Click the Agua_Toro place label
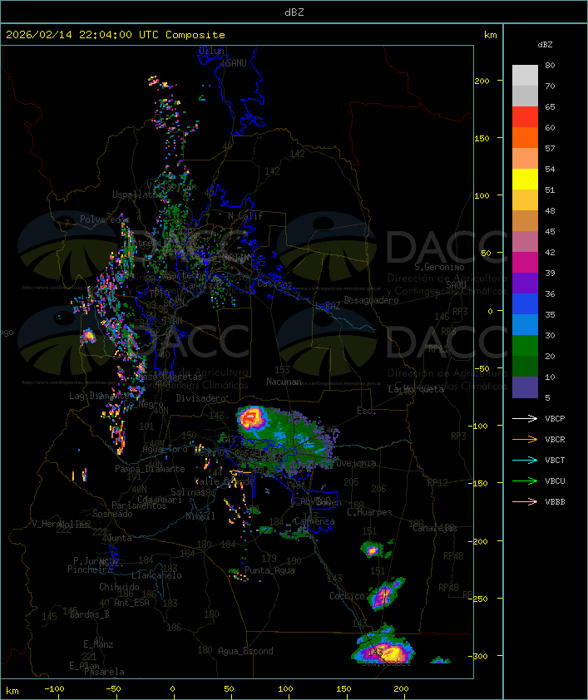The image size is (588, 700). pos(165,449)
